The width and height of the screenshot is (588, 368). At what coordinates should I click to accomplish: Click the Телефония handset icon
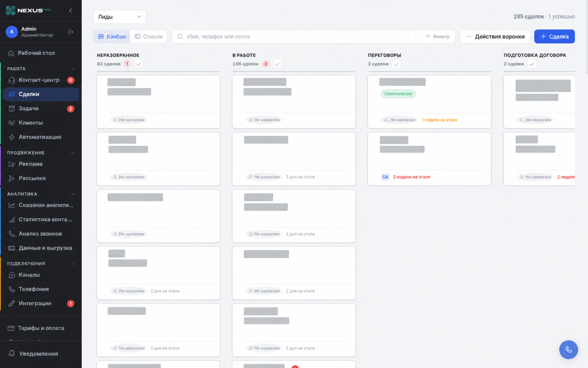(12, 289)
